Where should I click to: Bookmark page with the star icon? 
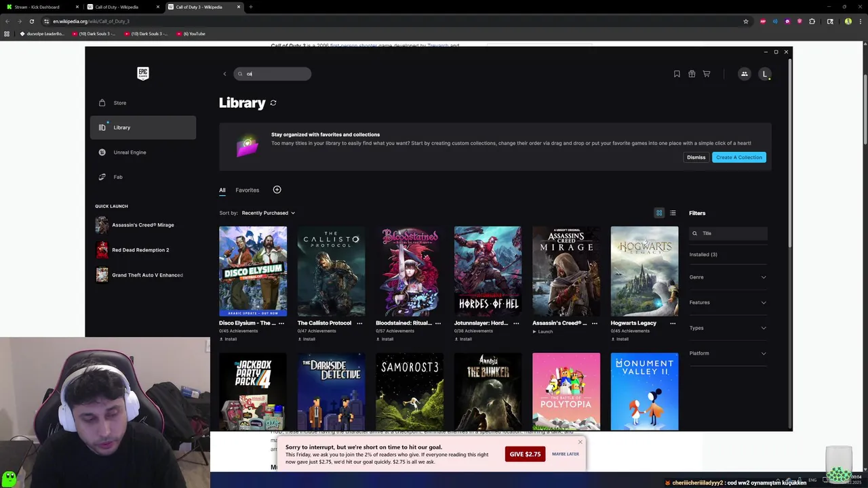pyautogui.click(x=746, y=21)
